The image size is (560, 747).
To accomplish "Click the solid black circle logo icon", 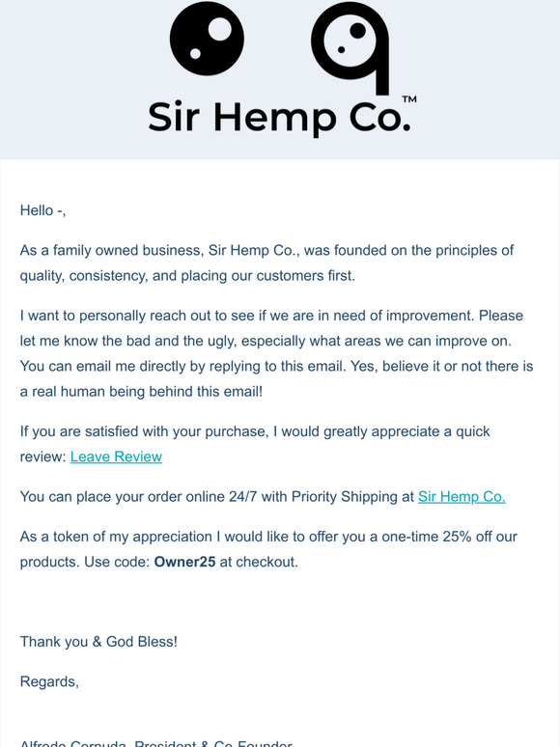I will coord(207,39).
